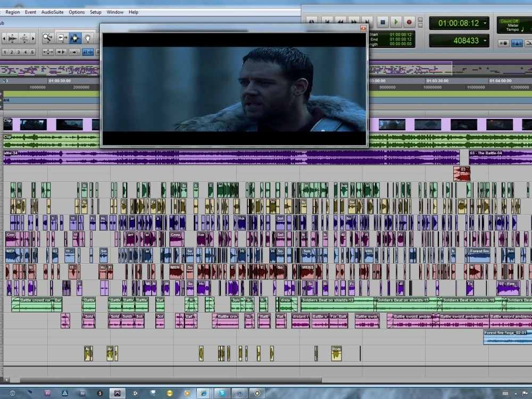Select the 03 - The Battle-04 region
Screen dimensions: 532x399
click(500, 158)
